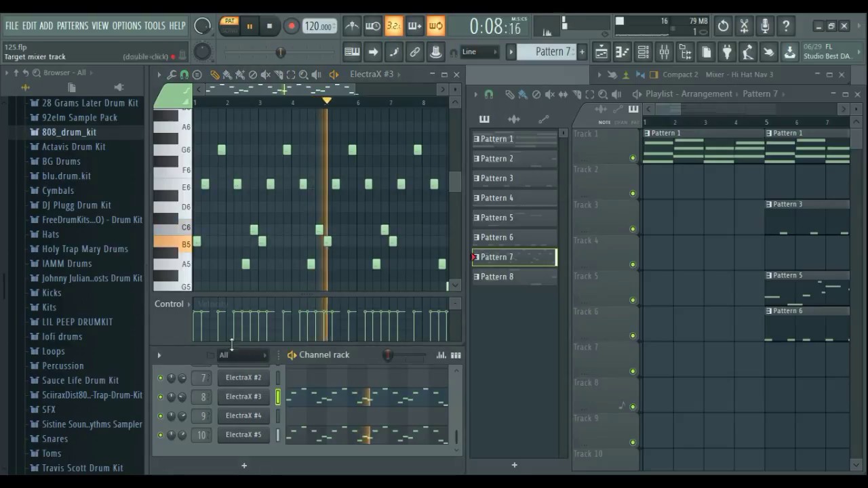The height and width of the screenshot is (488, 868).
Task: Open the pattern selector arrow before Pattern 7
Action: tap(512, 52)
